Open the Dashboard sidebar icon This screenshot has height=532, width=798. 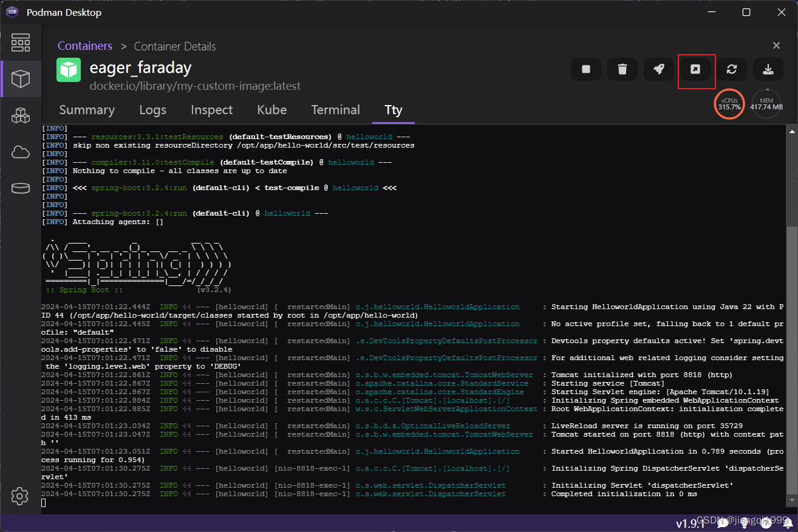(21, 43)
